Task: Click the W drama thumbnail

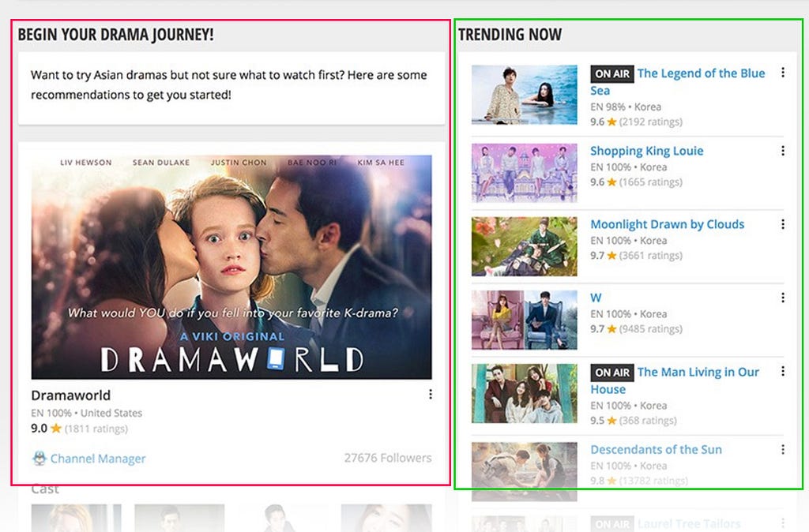Action: click(525, 320)
